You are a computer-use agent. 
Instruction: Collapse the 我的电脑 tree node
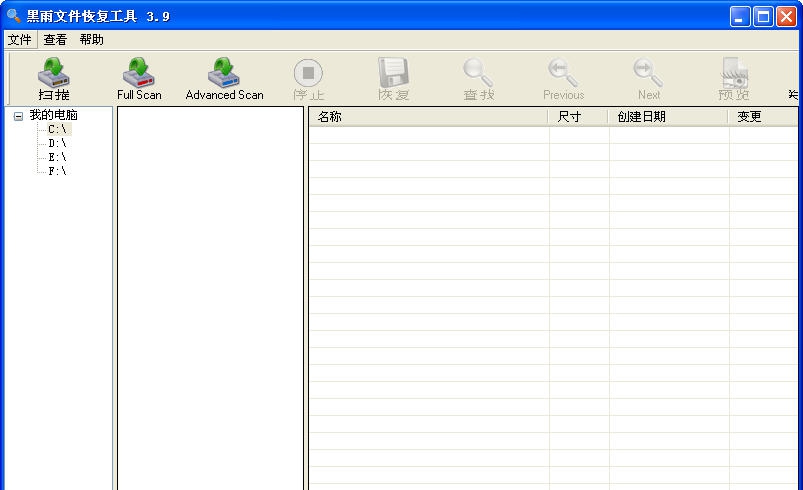tap(18, 116)
